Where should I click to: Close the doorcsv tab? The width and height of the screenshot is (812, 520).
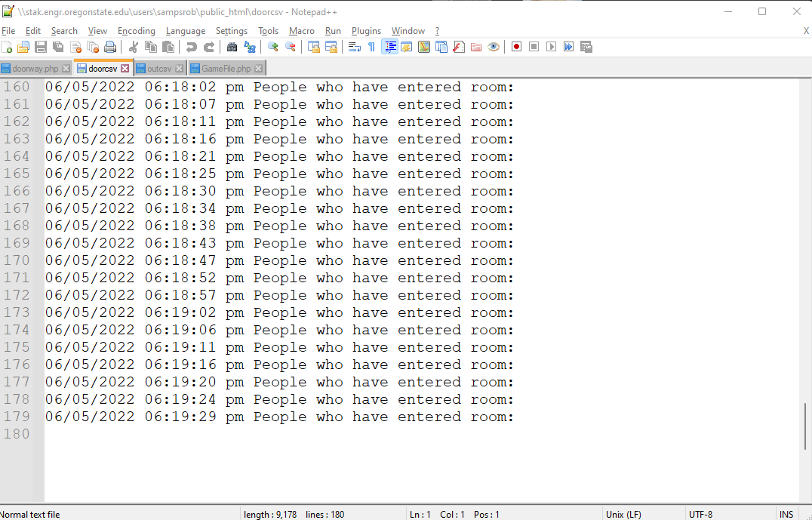click(x=125, y=69)
